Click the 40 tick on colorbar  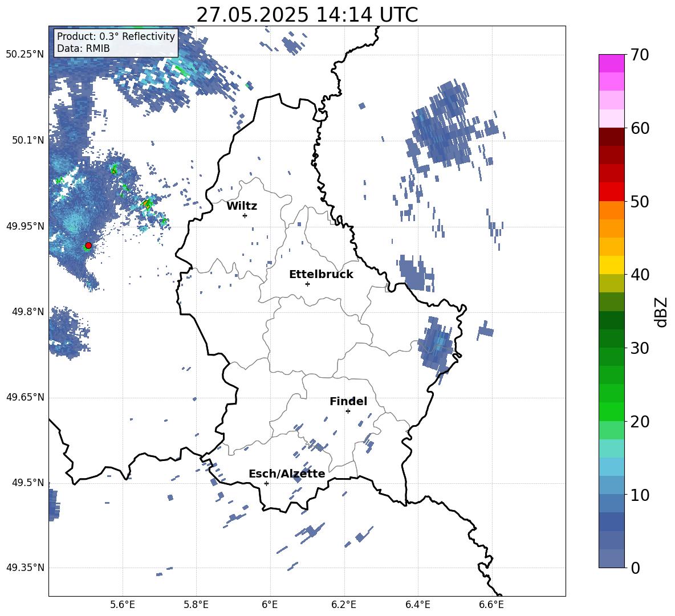tap(640, 275)
